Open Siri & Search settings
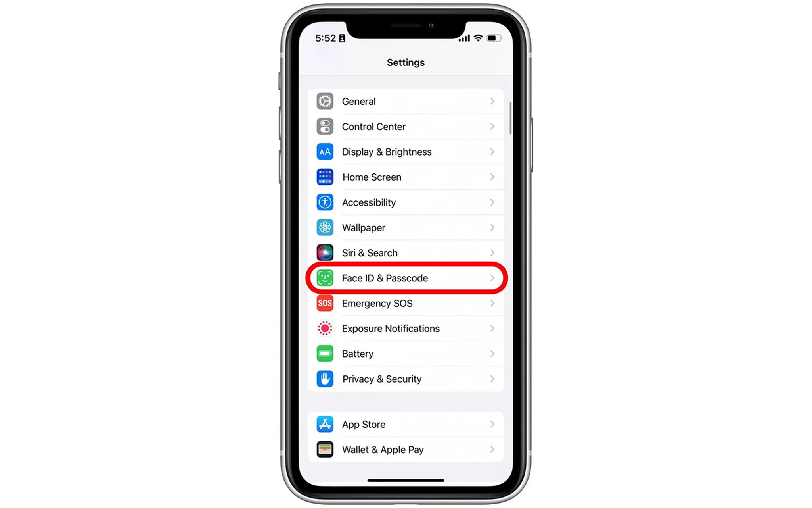This screenshot has width=812, height=508. (406, 253)
